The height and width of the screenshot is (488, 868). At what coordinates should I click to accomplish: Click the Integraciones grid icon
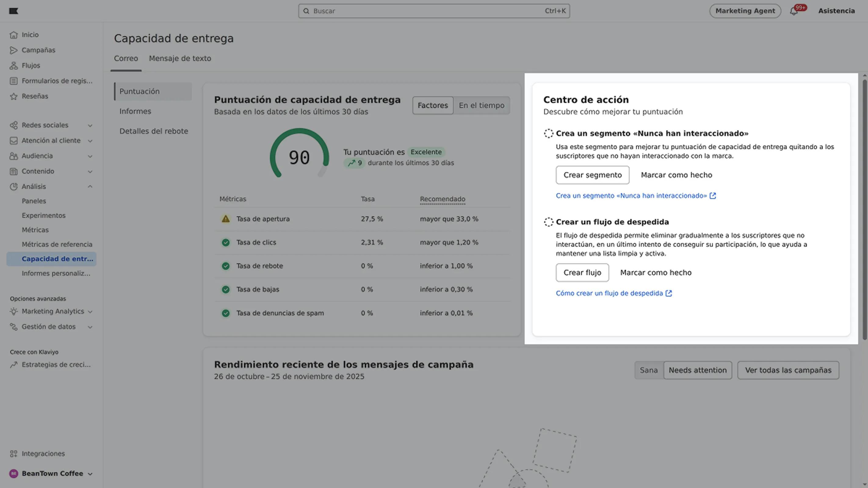tap(13, 454)
